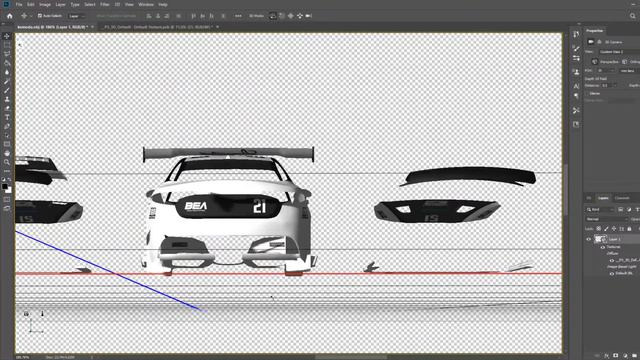The height and width of the screenshot is (360, 640).
Task: Select the Rectangle shape tool
Action: tap(7, 144)
